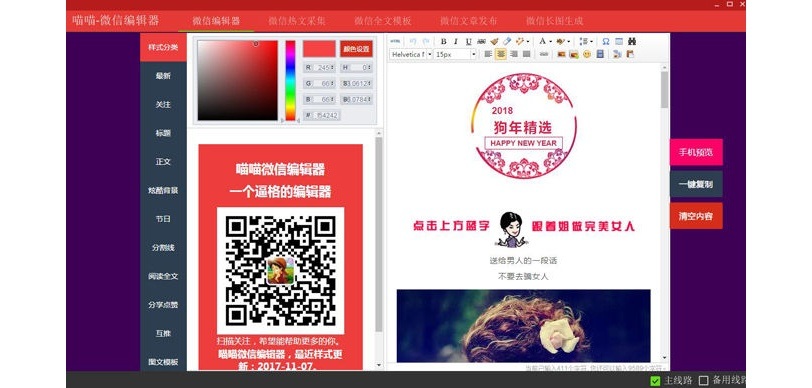Click the second-to-last toolbar icon on second row
The height and width of the screenshot is (388, 812).
point(617,54)
